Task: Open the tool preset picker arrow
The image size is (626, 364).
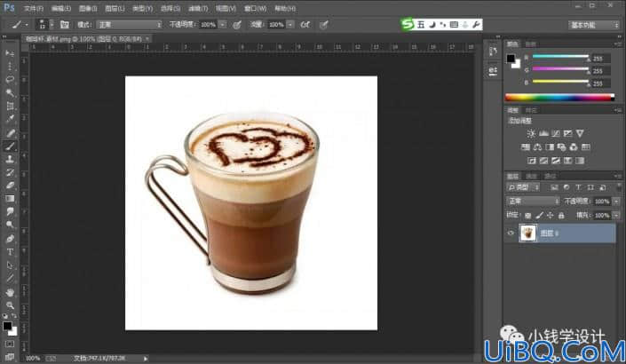Action: pos(27,25)
